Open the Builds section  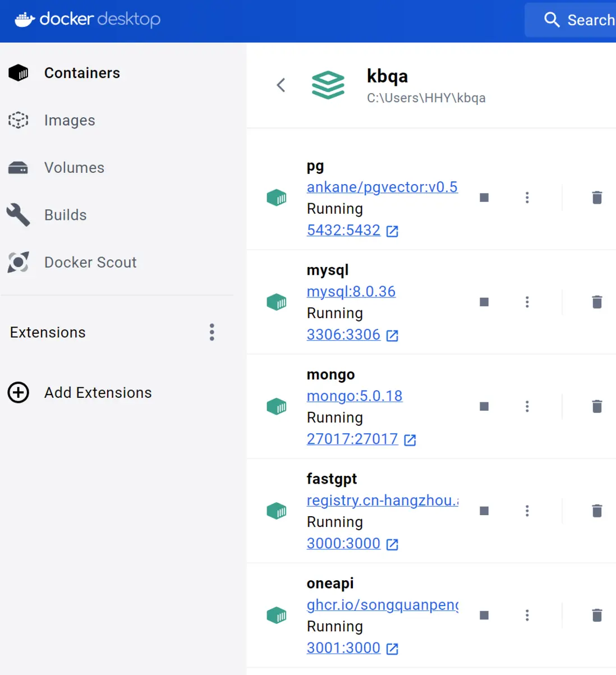pos(65,215)
